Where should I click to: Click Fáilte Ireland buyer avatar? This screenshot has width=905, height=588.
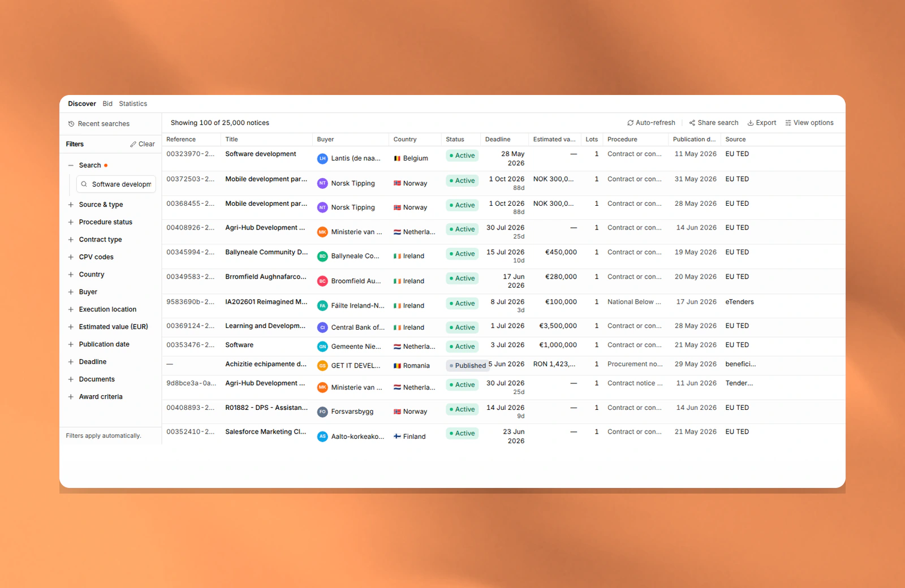pyautogui.click(x=322, y=305)
